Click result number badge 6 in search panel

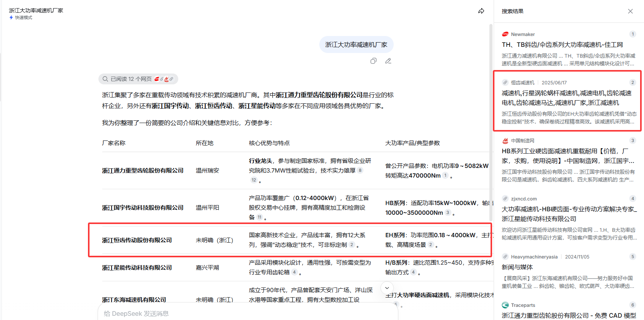coord(632,305)
